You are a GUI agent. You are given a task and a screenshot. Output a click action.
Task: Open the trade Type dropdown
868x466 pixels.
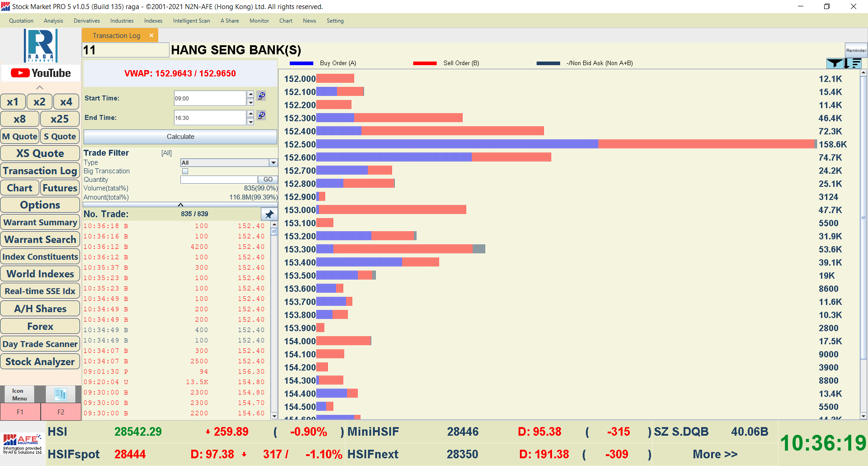click(x=273, y=162)
